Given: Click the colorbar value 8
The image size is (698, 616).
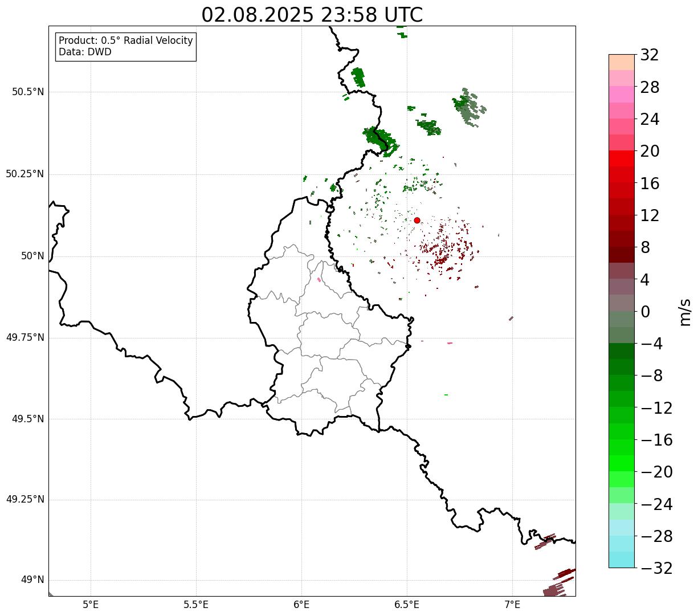Looking at the screenshot, I should 645,247.
